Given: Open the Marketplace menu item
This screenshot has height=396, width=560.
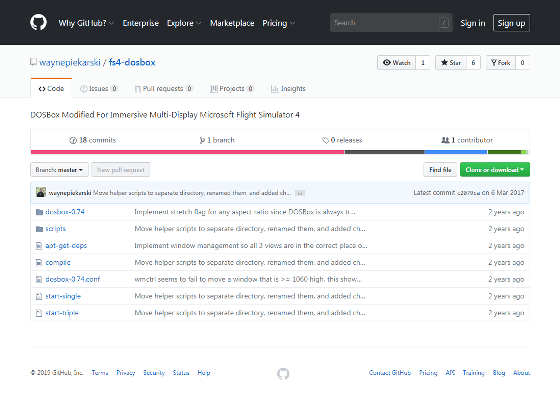Looking at the screenshot, I should click(x=232, y=23).
